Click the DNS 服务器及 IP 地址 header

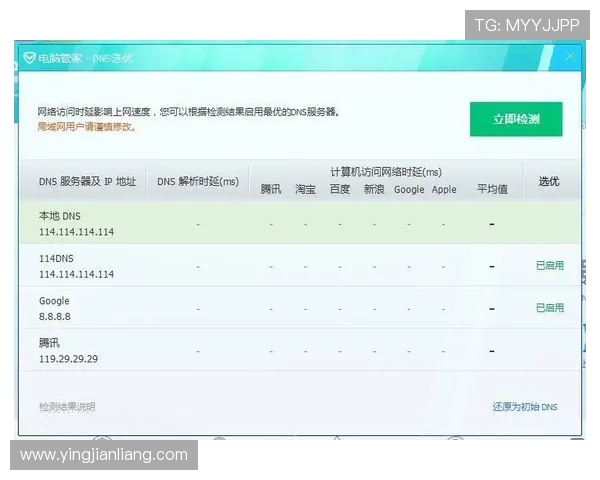coord(88,181)
